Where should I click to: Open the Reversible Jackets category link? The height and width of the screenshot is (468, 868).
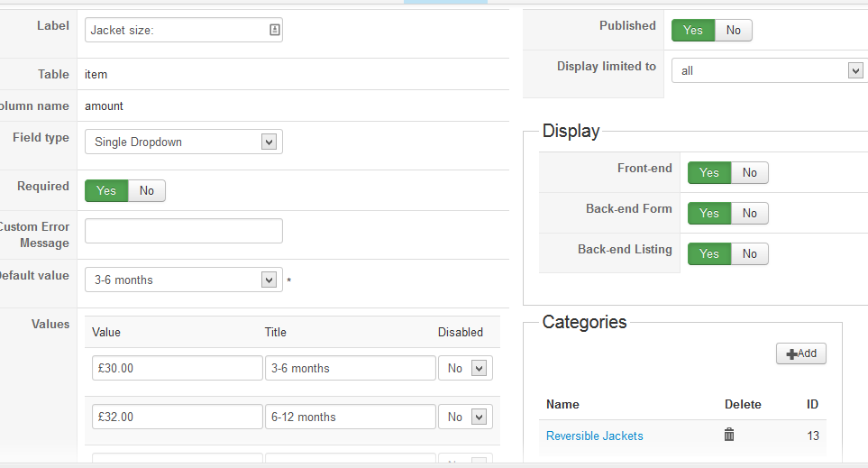(594, 436)
